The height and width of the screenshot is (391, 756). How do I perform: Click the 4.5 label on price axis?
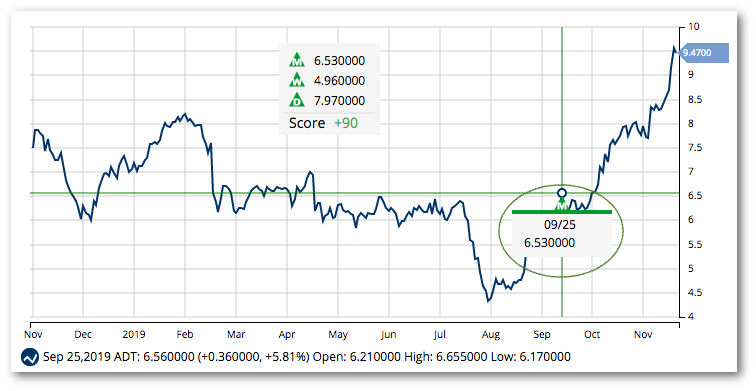tap(695, 293)
